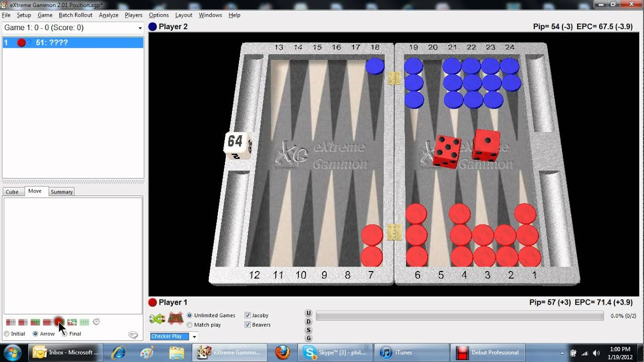Click the green crossed-arrows swap icon
The height and width of the screenshot is (362, 644).
coord(157,318)
